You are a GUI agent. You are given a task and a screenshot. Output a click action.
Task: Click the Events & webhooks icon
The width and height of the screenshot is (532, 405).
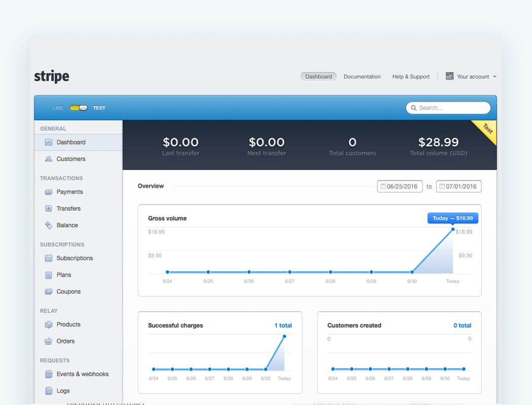point(49,374)
